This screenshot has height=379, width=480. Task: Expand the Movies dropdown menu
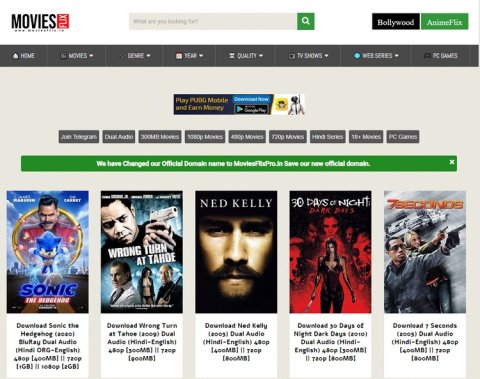[77, 56]
